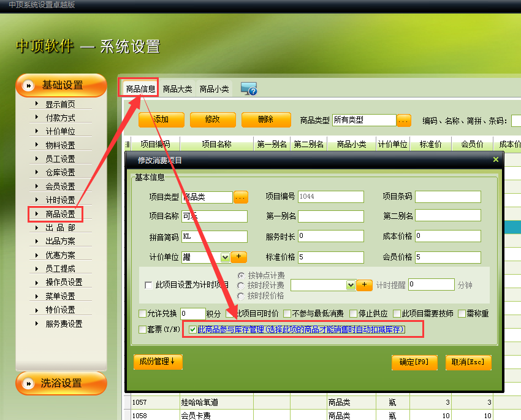The height and width of the screenshot is (420, 521).
Task: Open 员工提成 sidebar item
Action: click(60, 269)
